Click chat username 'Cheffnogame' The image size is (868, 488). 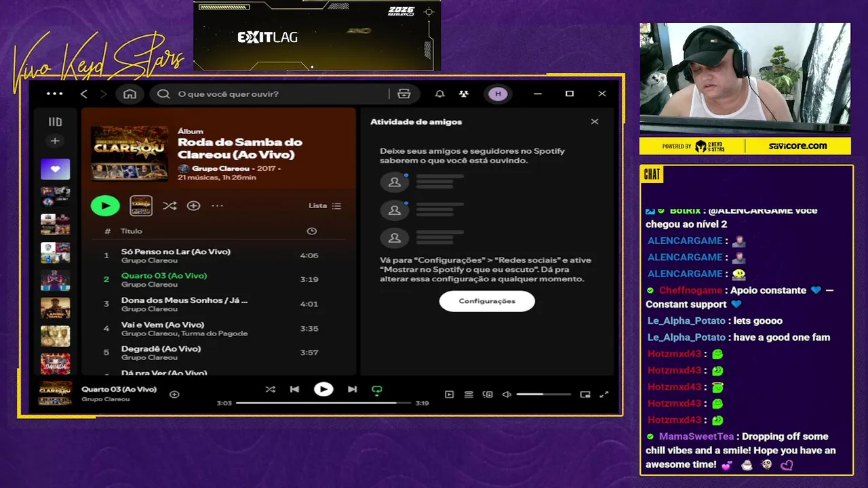point(690,290)
